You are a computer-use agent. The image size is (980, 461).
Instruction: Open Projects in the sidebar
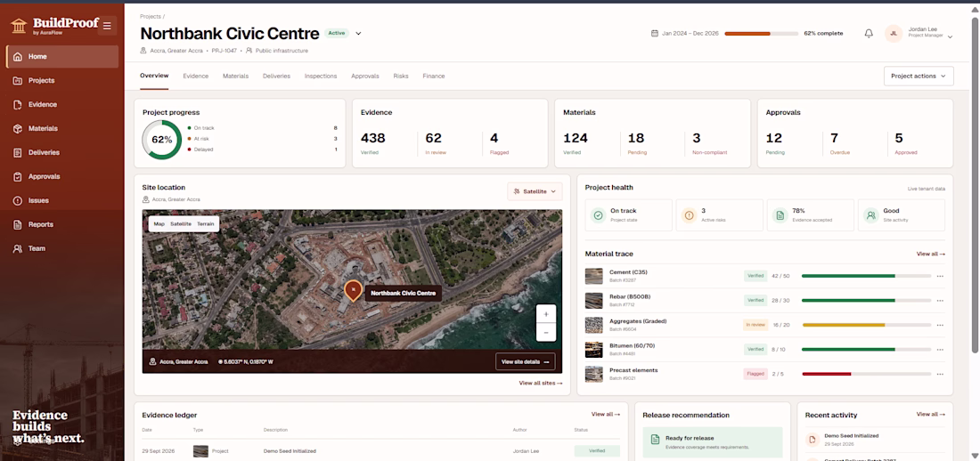click(61, 81)
